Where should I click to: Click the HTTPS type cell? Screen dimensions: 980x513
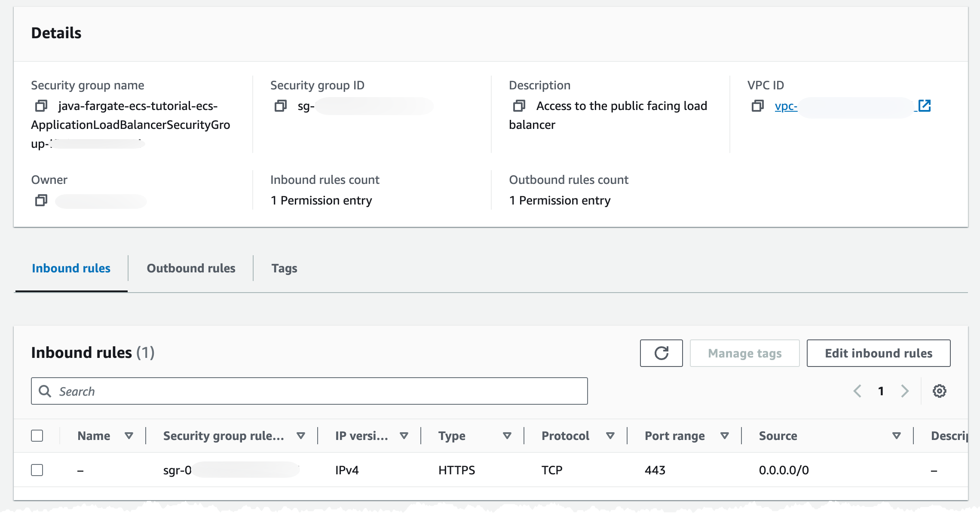click(456, 470)
